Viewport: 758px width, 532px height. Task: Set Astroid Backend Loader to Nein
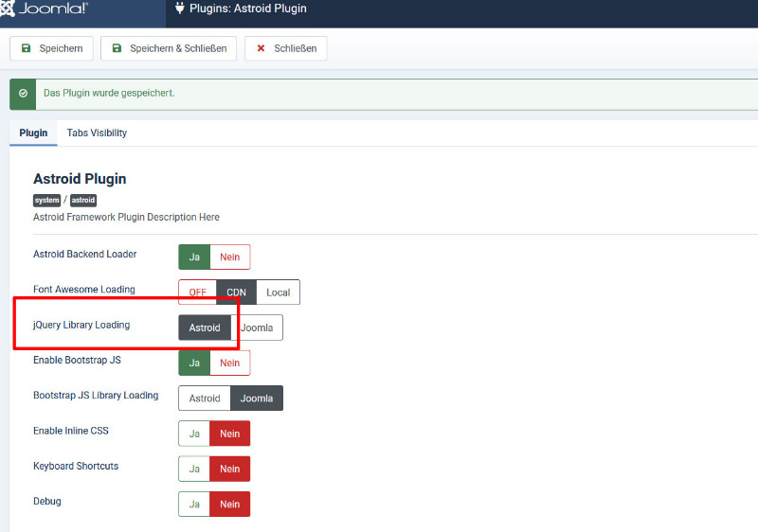[x=230, y=257]
